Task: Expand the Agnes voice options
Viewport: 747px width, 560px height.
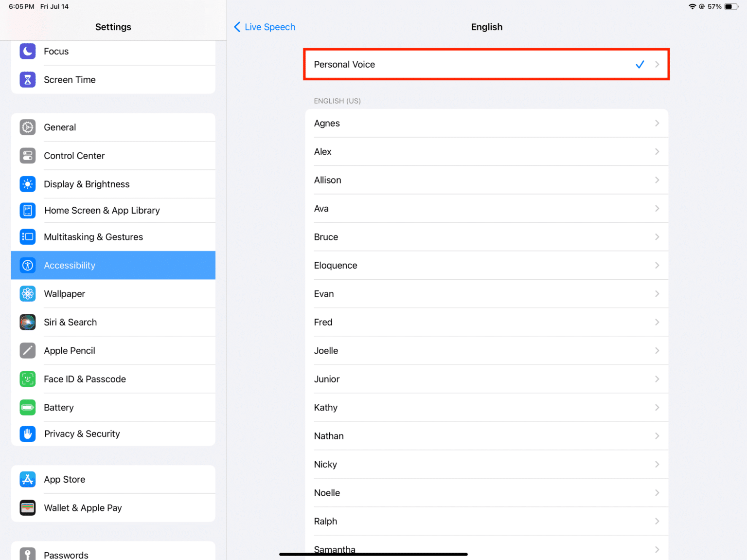Action: (x=657, y=123)
